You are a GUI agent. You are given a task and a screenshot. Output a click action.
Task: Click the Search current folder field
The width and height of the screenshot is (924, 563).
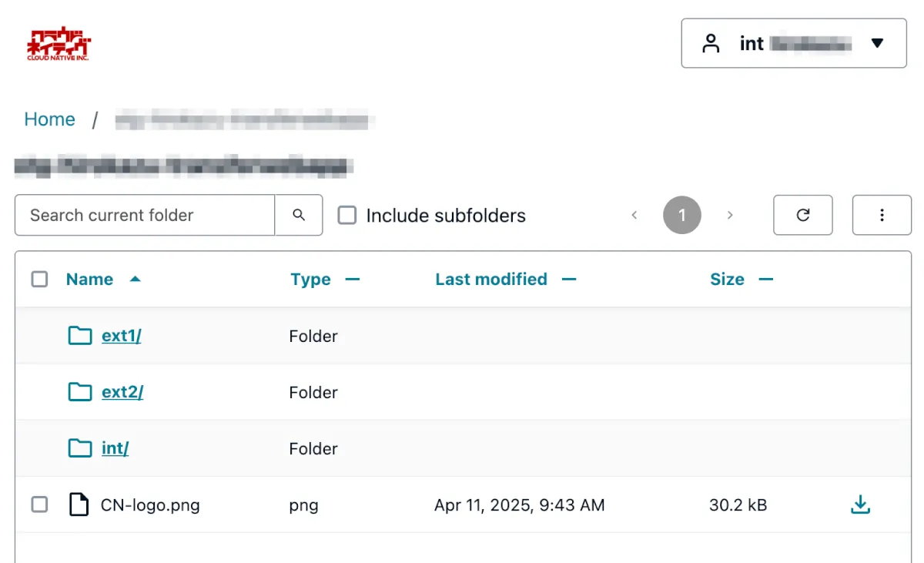(x=145, y=215)
